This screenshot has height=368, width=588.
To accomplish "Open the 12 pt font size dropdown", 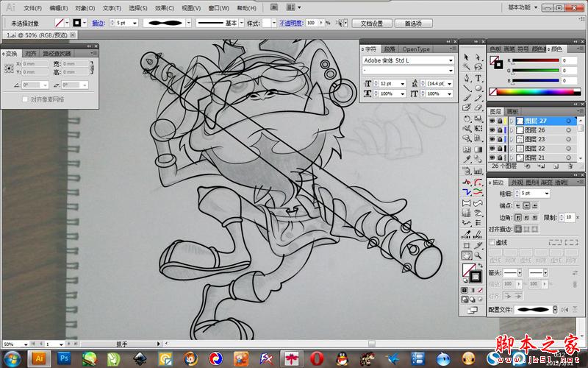I will (x=403, y=84).
